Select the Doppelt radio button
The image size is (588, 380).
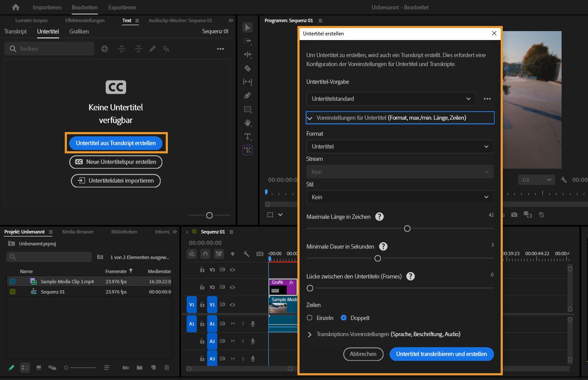point(344,318)
